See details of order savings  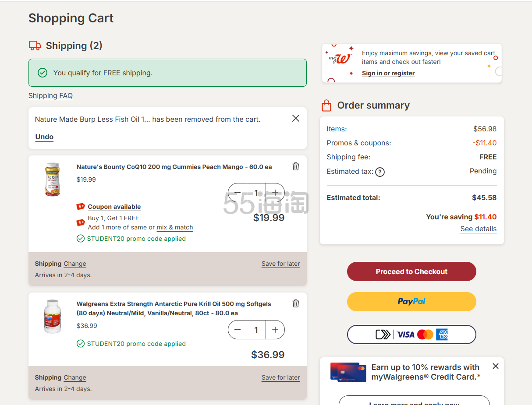tap(479, 229)
